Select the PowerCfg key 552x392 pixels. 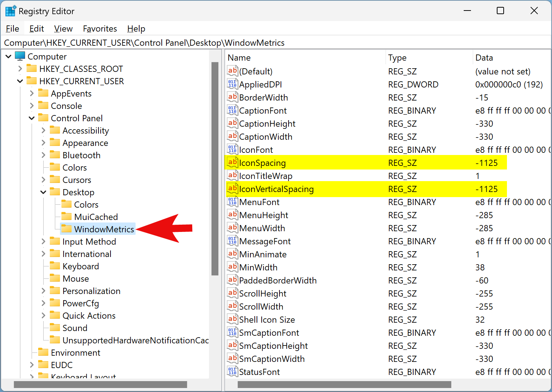click(81, 303)
